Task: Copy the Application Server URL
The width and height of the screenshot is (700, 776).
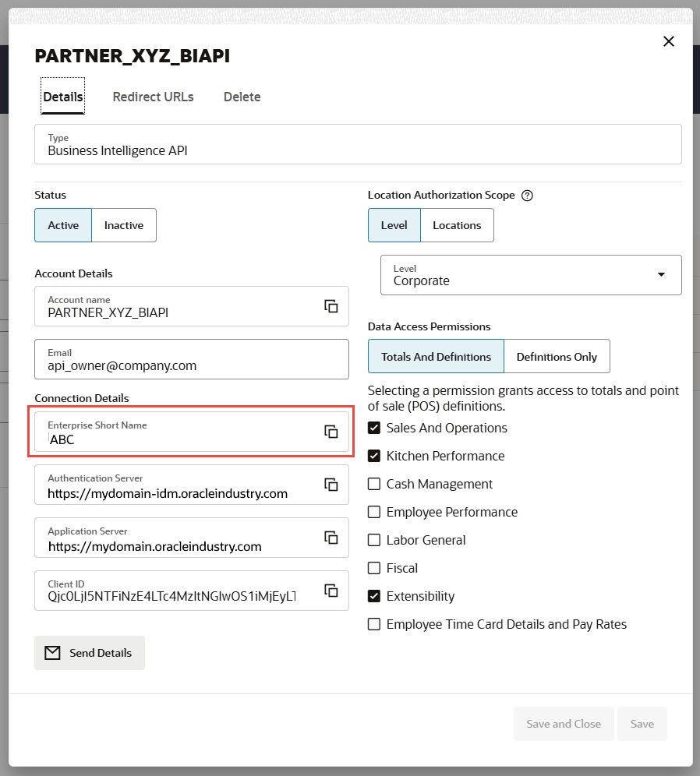Action: [331, 538]
